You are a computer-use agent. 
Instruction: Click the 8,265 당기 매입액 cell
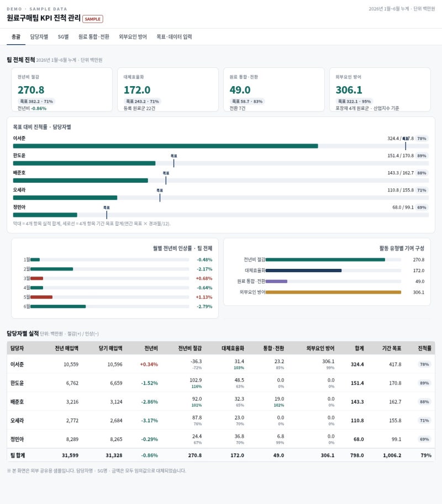(116, 439)
